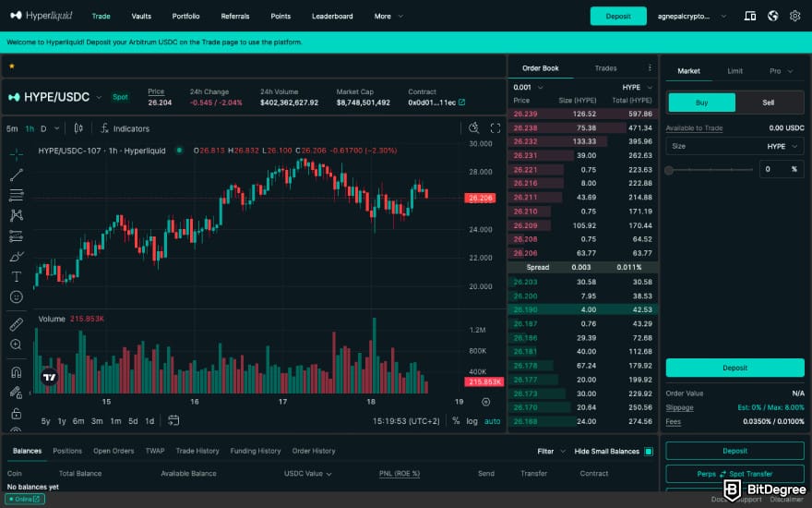
Task: Select the trend line drawing tool
Action: 17,175
